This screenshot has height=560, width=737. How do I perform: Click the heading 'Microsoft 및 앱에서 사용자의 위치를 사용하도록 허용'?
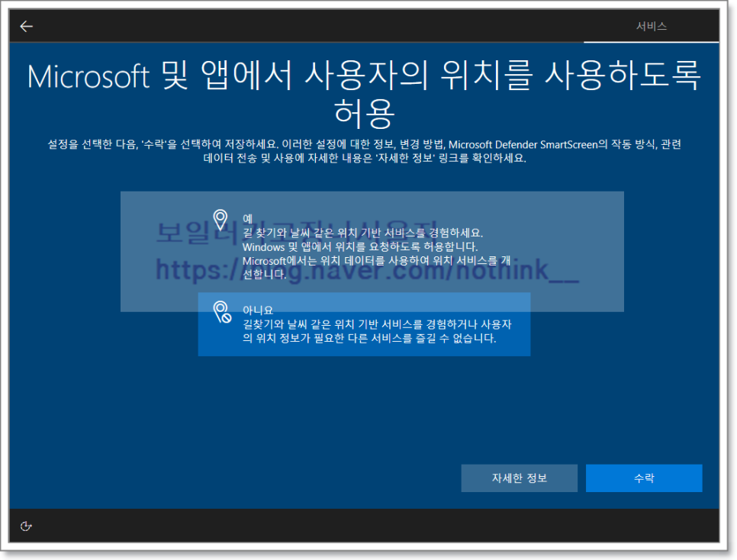[x=364, y=95]
